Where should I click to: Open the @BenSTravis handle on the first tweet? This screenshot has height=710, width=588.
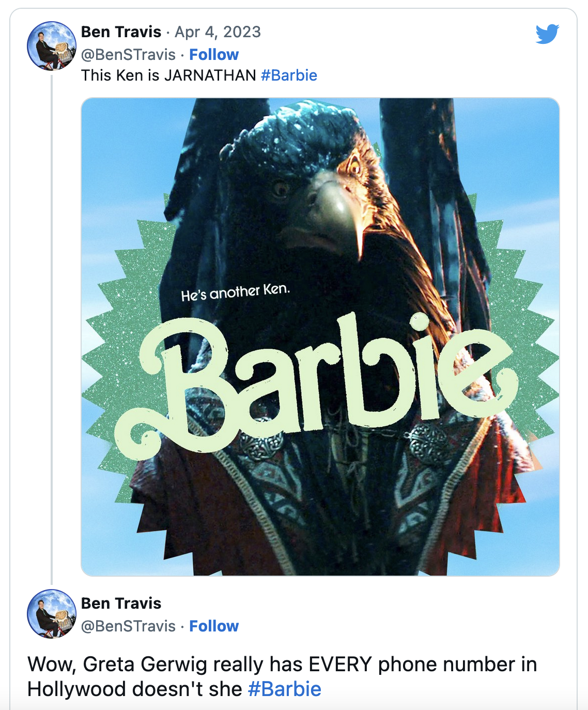point(129,54)
